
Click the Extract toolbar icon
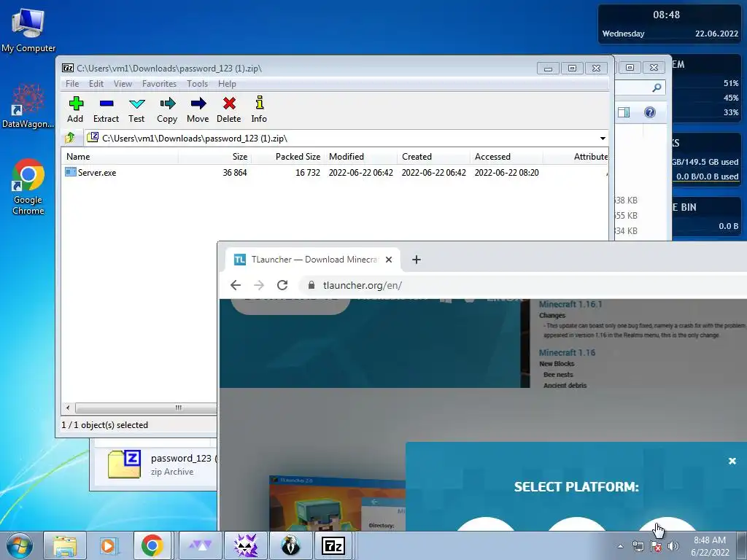click(106, 109)
